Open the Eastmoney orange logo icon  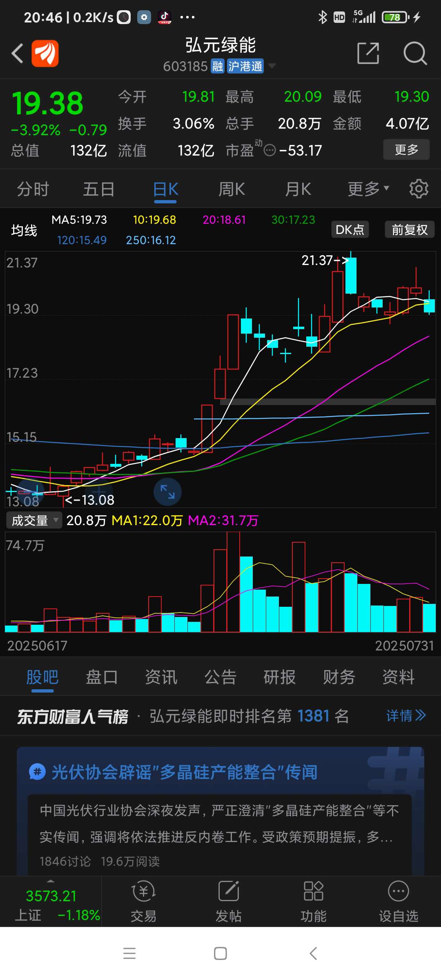(45, 53)
